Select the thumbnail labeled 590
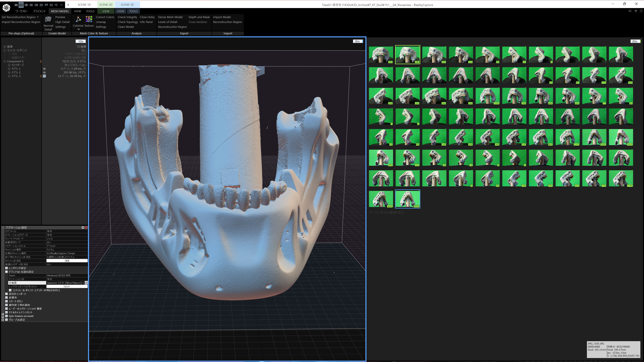The height and width of the screenshot is (362, 644). 381,55
